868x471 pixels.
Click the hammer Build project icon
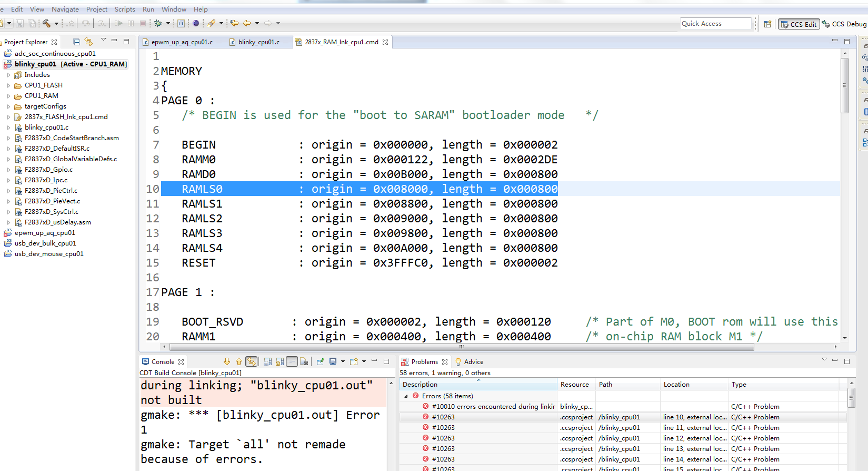pyautogui.click(x=46, y=23)
